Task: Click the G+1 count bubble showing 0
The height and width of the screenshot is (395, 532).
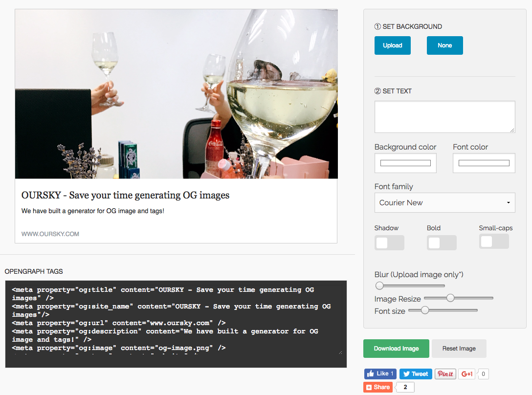Action: [x=483, y=373]
